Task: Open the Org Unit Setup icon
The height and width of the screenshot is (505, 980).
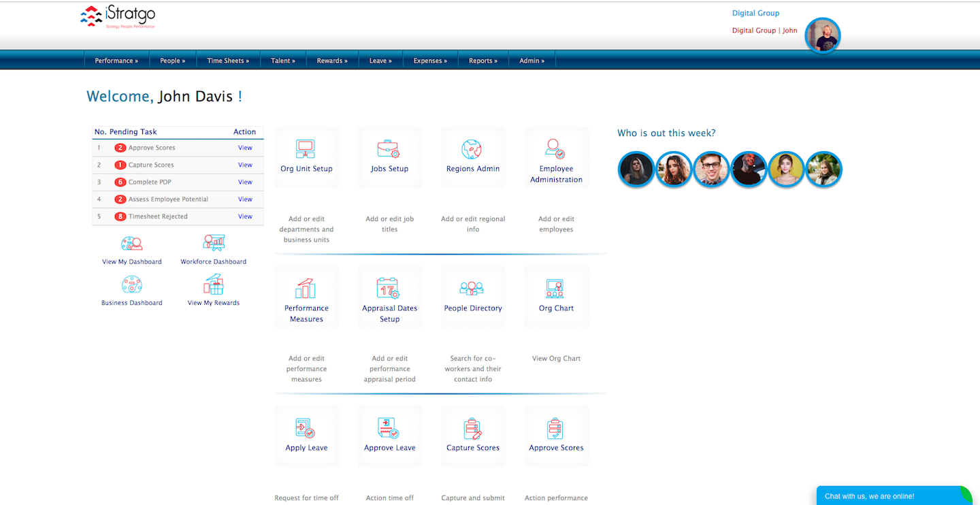Action: tap(306, 148)
